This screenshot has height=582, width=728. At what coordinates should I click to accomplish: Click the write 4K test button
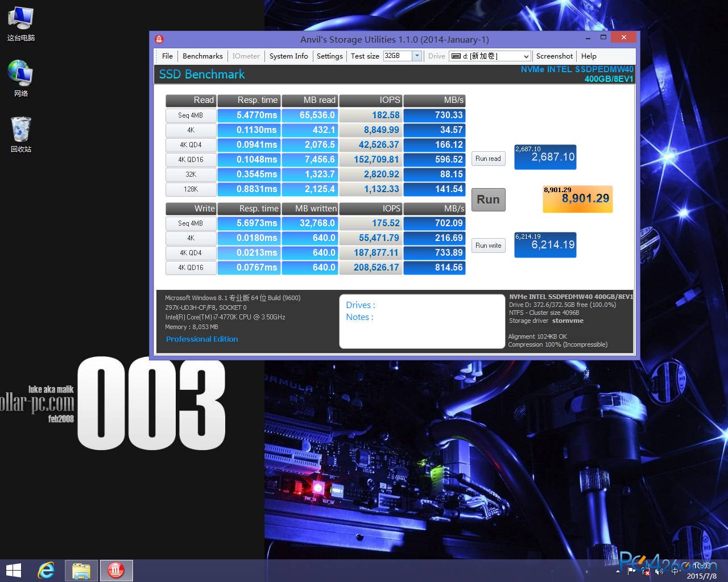(191, 238)
